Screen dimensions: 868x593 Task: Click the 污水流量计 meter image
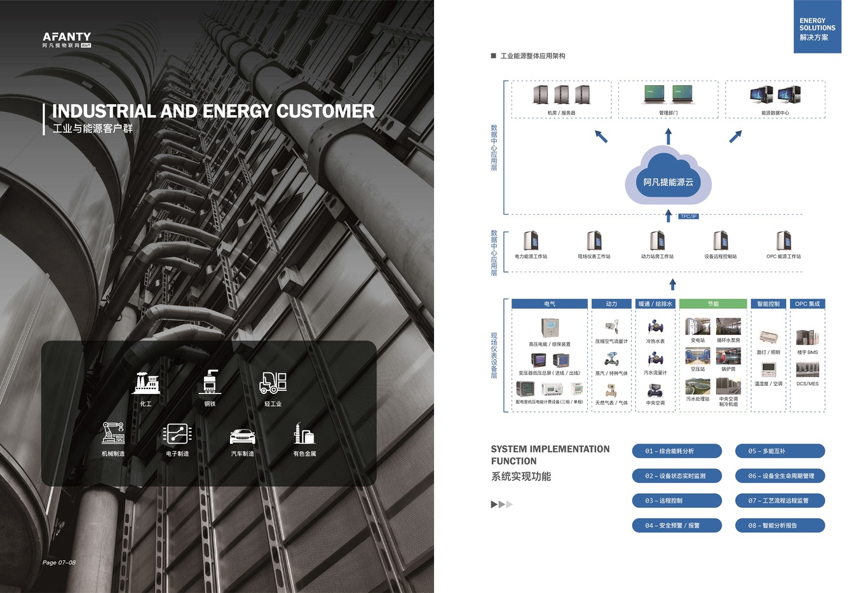[655, 360]
